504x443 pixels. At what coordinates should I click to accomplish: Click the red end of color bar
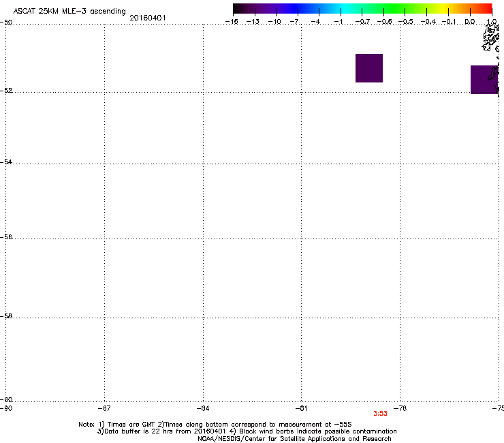486,8
